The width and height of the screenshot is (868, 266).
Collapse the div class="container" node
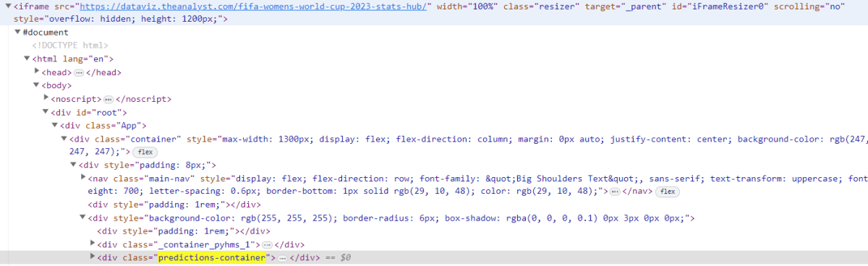pyautogui.click(x=64, y=138)
